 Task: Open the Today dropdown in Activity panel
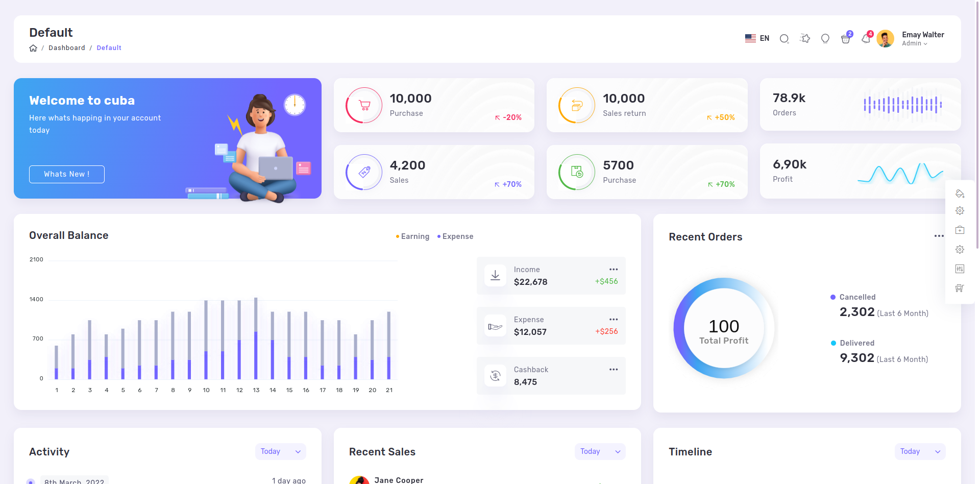click(x=280, y=451)
